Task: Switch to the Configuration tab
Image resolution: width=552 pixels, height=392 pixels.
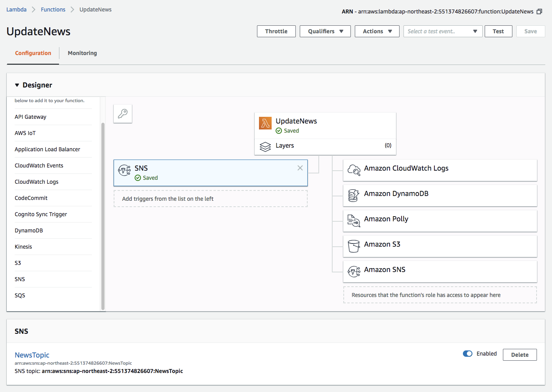Action: [x=33, y=53]
